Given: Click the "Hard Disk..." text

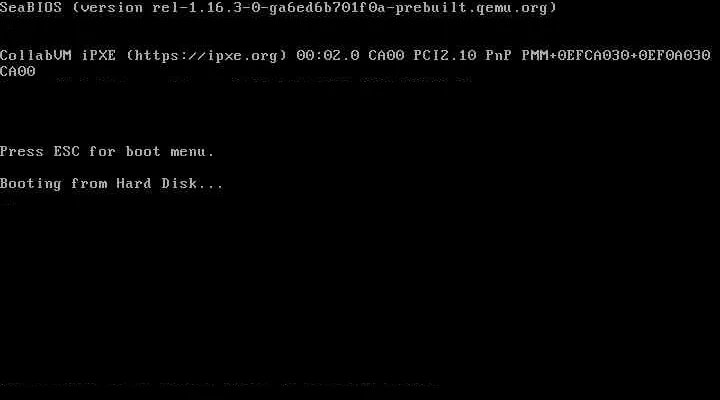Looking at the screenshot, I should coord(169,184).
